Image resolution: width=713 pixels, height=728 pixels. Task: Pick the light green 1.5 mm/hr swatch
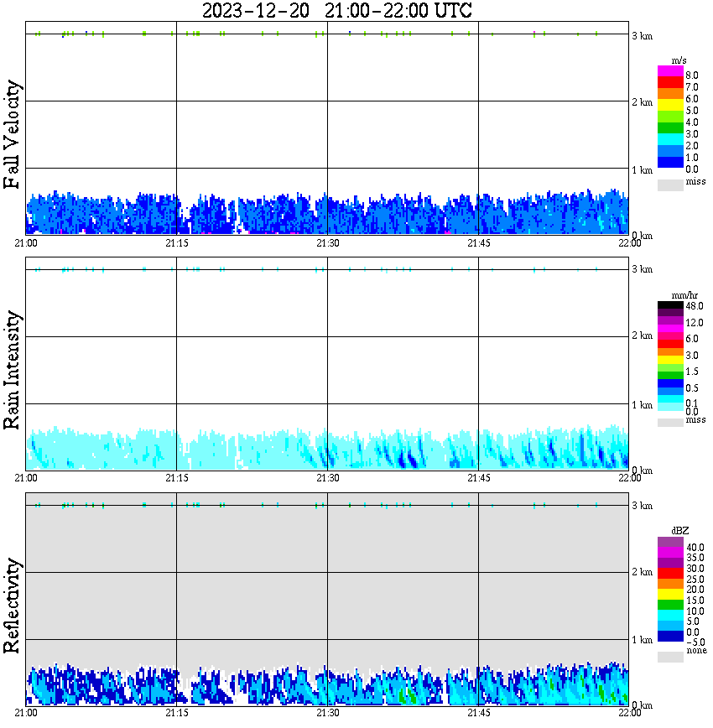[671, 367]
